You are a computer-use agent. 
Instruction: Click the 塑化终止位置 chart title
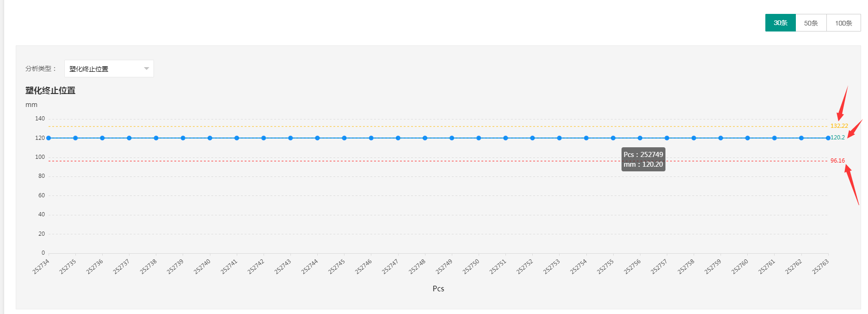point(50,91)
